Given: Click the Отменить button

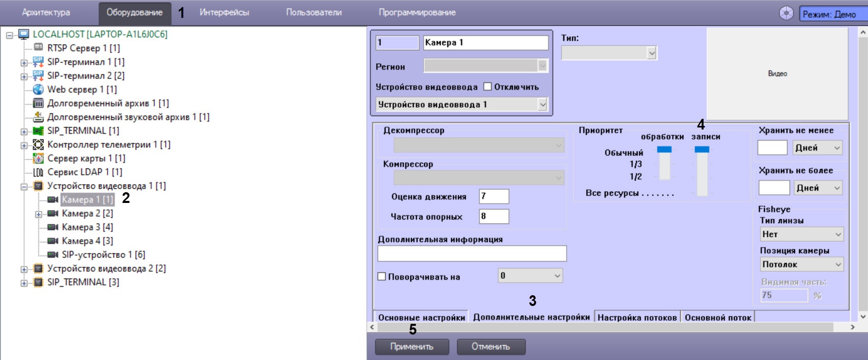Looking at the screenshot, I should click(490, 347).
